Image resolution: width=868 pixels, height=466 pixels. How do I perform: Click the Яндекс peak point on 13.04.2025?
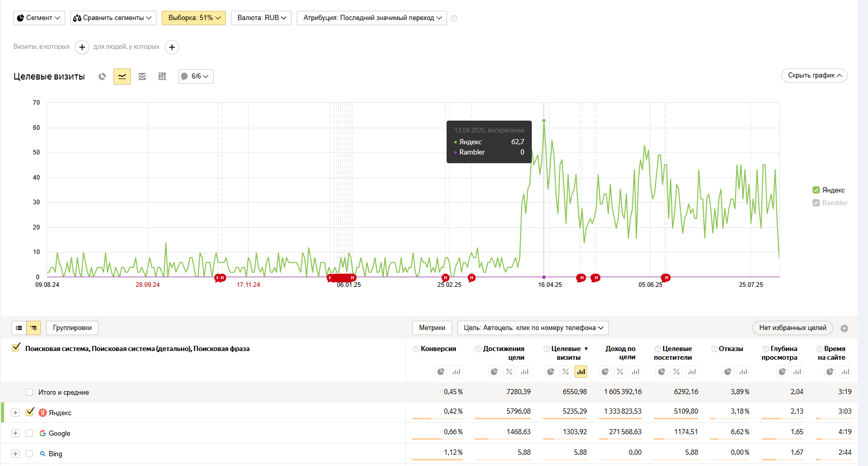tap(544, 121)
